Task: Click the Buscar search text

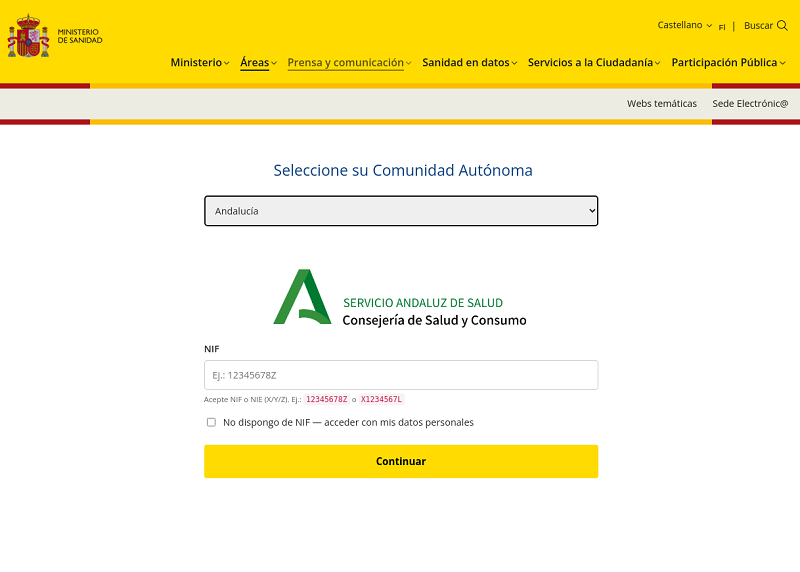Action: coord(758,25)
